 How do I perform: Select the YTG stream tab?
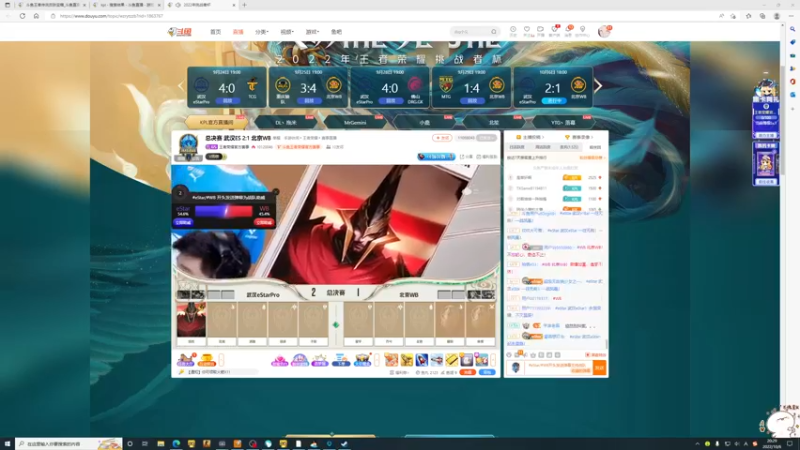point(563,122)
